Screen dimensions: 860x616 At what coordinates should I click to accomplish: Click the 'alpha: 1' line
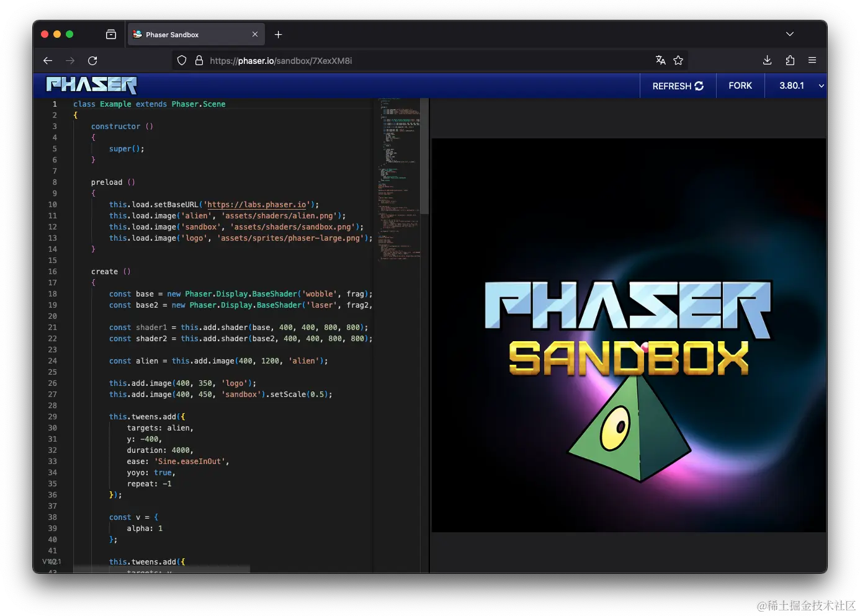pos(145,529)
